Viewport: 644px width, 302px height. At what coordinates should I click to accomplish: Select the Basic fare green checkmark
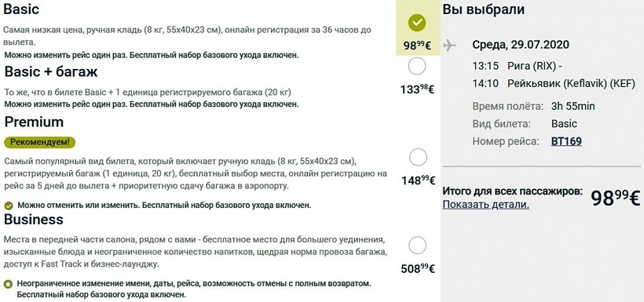click(417, 23)
